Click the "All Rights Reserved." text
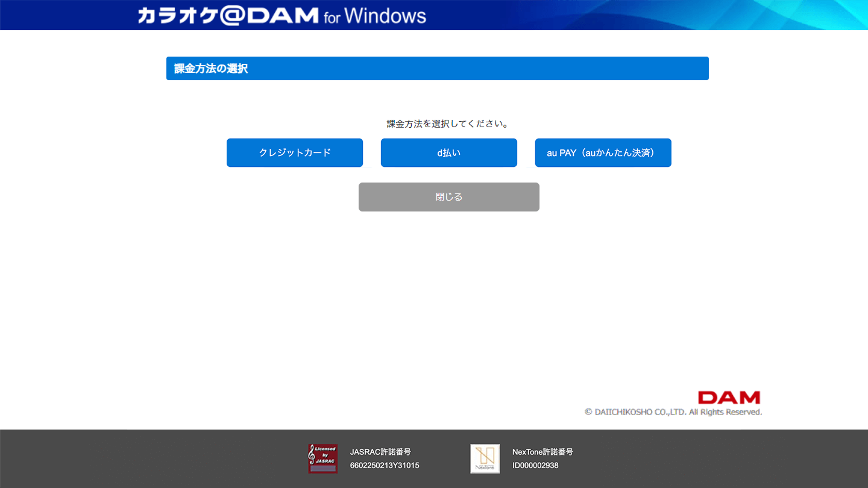 tap(725, 412)
